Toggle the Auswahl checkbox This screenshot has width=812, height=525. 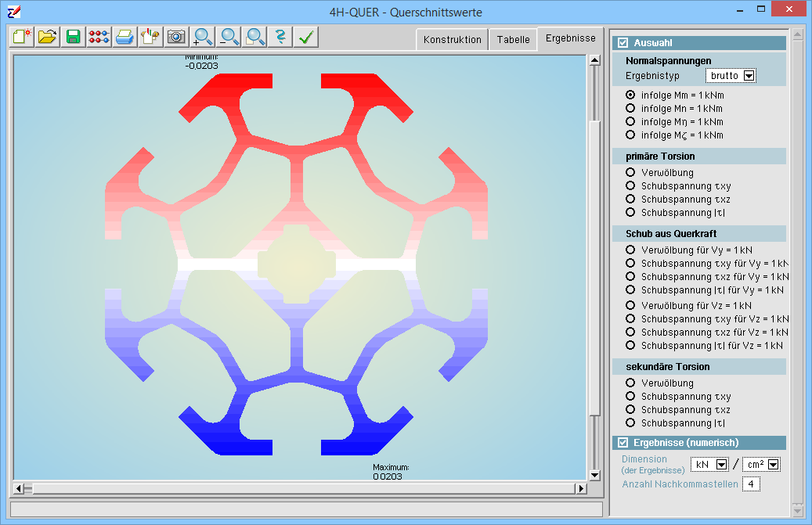tap(623, 43)
